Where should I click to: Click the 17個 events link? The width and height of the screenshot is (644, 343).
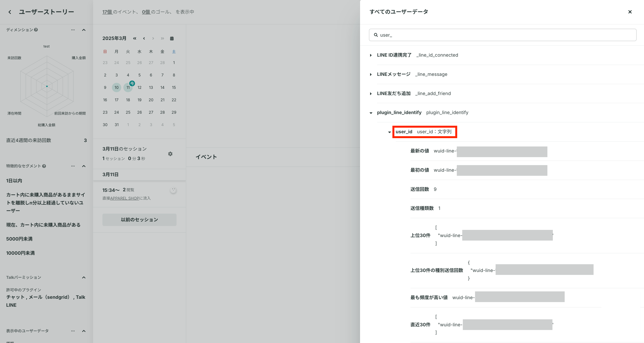point(107,12)
